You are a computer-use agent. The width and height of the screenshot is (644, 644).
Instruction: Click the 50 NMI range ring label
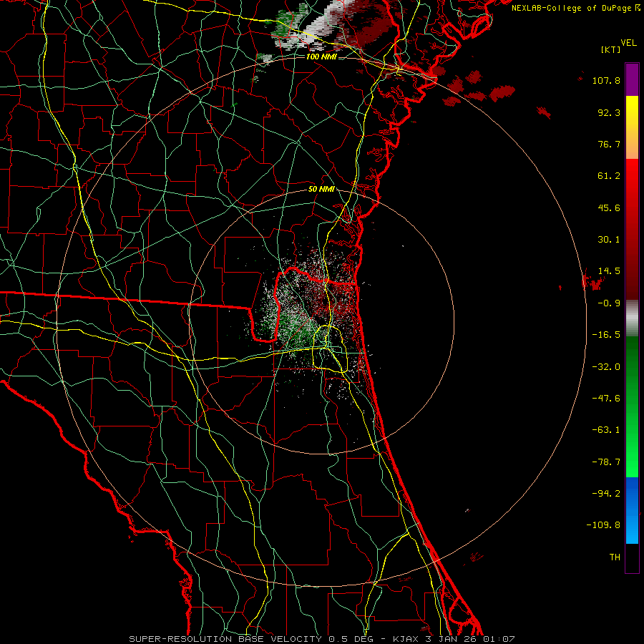click(x=321, y=190)
